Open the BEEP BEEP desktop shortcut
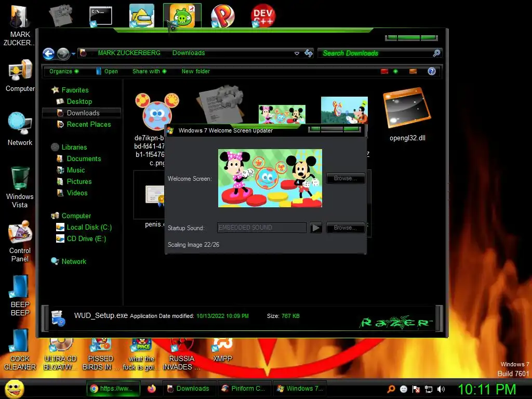 click(x=20, y=296)
